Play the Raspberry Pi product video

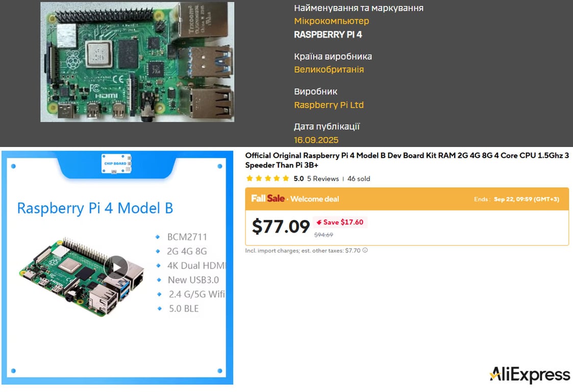click(116, 267)
